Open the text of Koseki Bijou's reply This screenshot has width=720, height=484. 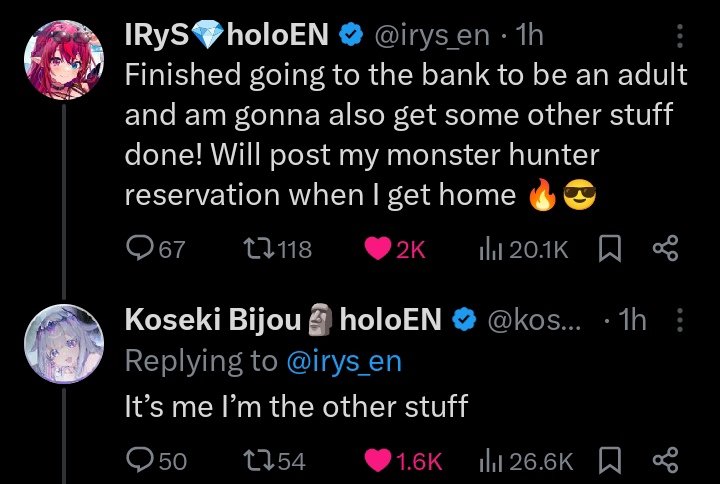pyautogui.click(x=296, y=407)
